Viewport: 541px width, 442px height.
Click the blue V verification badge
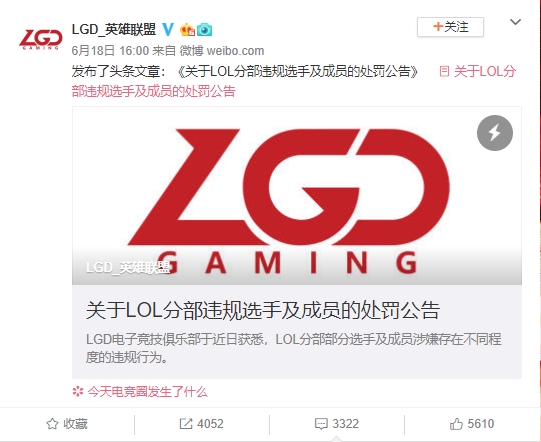[x=168, y=30]
